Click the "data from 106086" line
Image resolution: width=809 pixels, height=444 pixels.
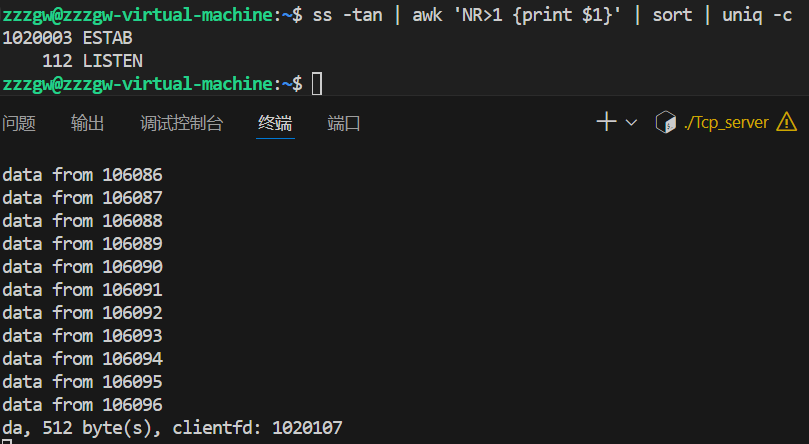point(82,175)
